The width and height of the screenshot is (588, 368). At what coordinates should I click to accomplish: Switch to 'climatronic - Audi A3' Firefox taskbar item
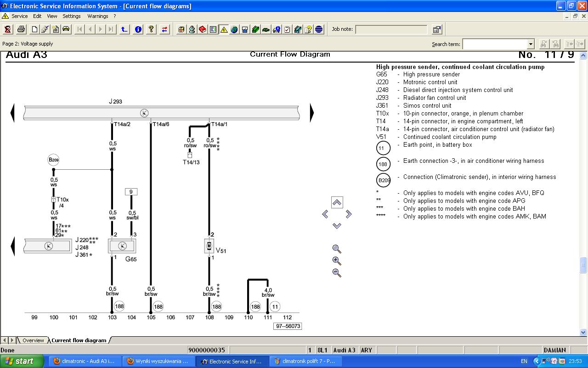[x=85, y=361]
